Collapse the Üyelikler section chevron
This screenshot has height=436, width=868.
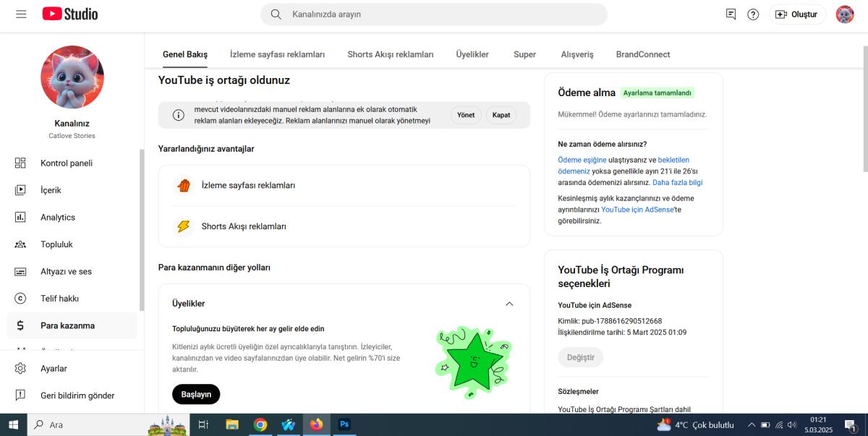(509, 304)
